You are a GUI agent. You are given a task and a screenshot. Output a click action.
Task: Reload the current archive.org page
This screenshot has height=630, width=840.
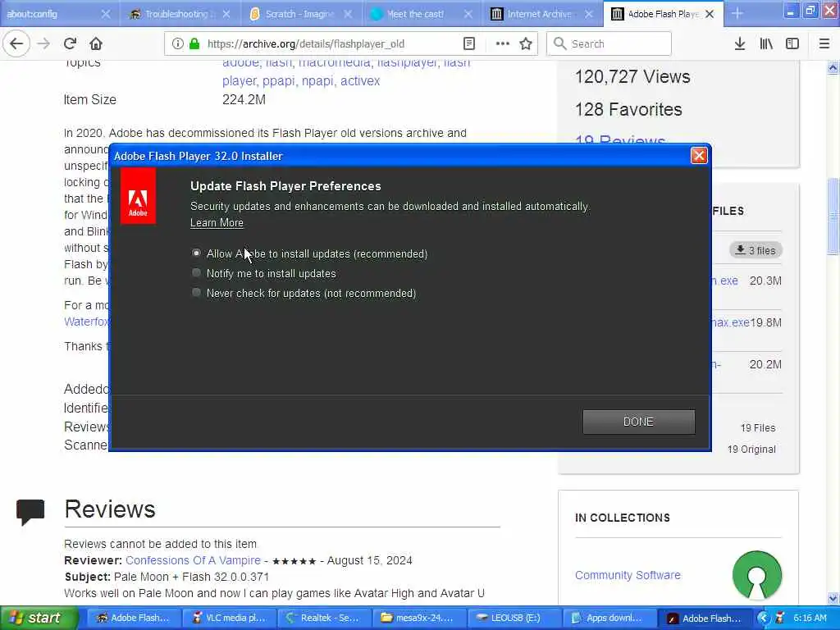click(70, 43)
